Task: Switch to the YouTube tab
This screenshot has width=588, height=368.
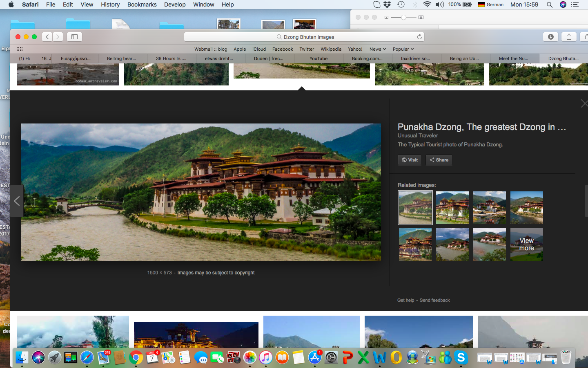Action: (318, 58)
